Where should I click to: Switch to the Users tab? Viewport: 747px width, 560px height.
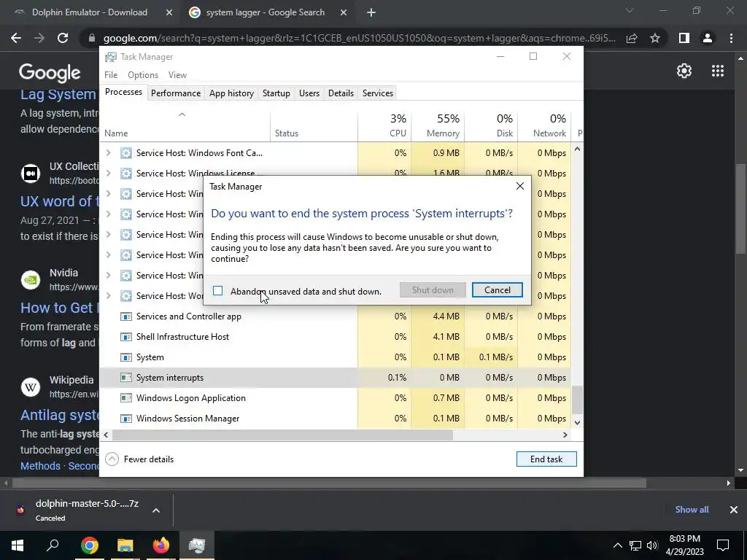(309, 93)
